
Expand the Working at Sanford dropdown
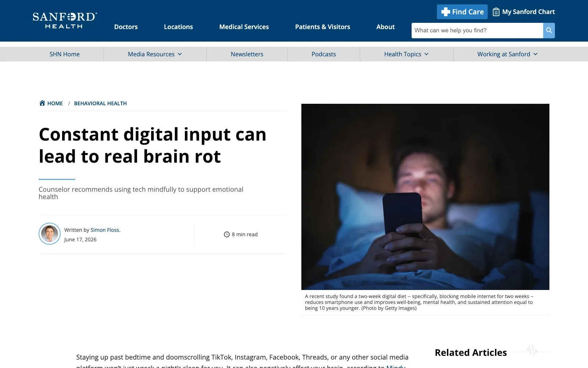508,54
